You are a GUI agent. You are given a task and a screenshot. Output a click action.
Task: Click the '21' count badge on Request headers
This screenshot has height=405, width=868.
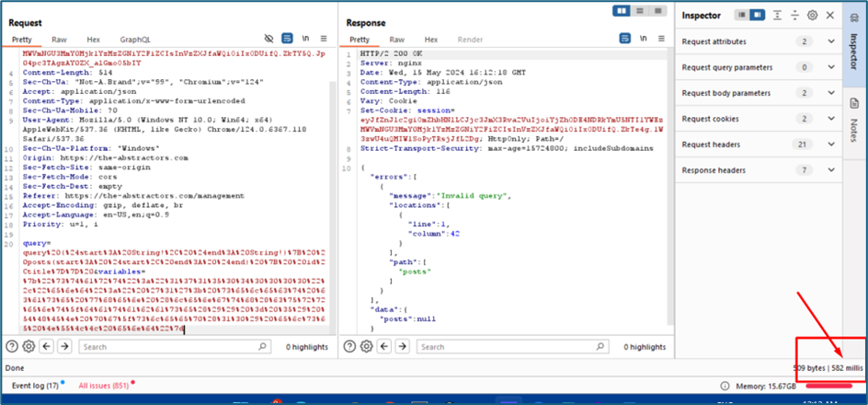[803, 144]
